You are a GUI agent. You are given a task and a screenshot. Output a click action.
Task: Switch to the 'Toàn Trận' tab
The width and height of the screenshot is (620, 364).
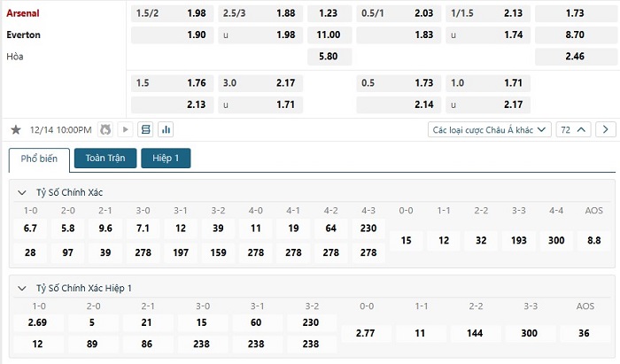click(105, 159)
